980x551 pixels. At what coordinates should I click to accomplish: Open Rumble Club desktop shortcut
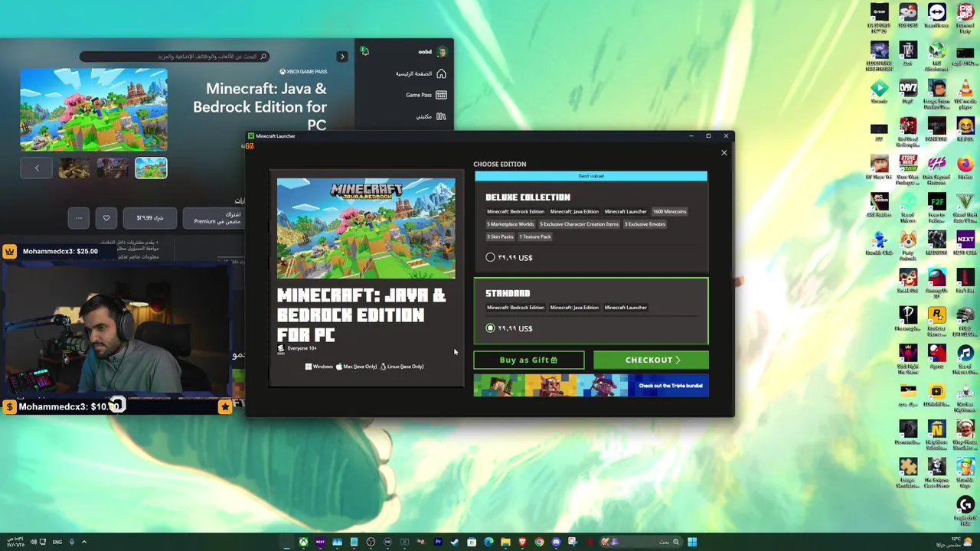click(x=879, y=243)
